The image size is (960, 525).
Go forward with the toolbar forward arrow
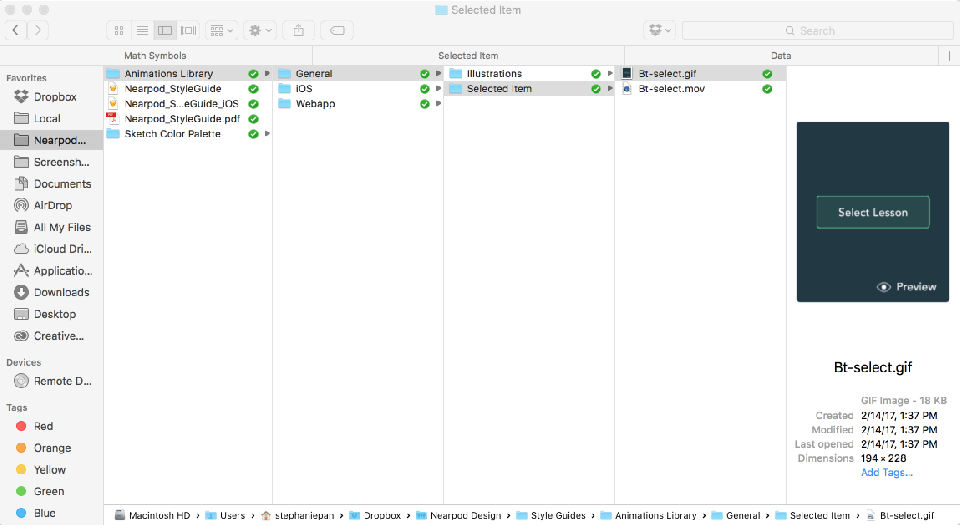coord(38,30)
